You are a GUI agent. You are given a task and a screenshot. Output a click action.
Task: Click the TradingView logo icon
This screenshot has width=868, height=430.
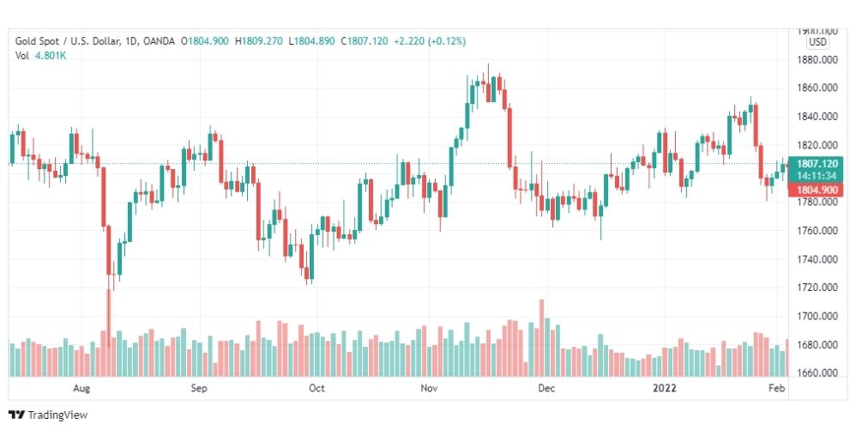(x=16, y=415)
